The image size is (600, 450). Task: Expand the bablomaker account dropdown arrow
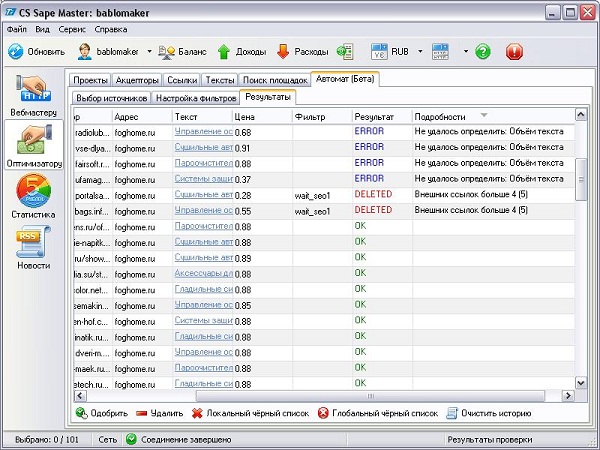coord(150,51)
